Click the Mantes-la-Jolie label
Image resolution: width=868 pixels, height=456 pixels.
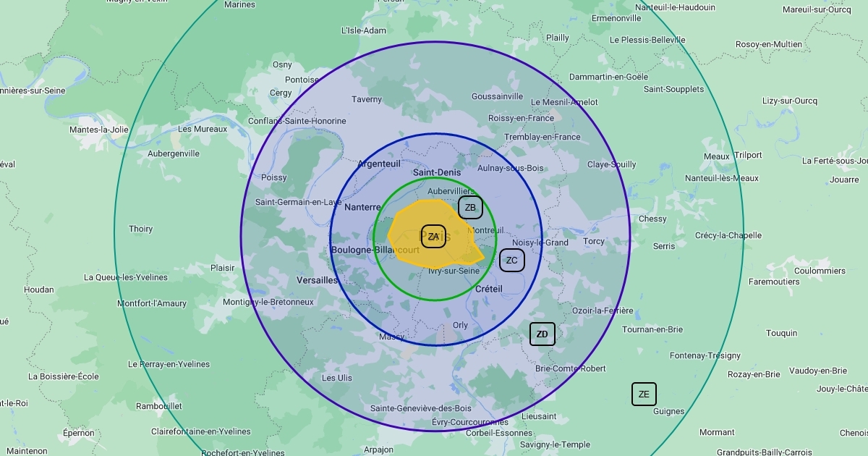[x=98, y=130]
